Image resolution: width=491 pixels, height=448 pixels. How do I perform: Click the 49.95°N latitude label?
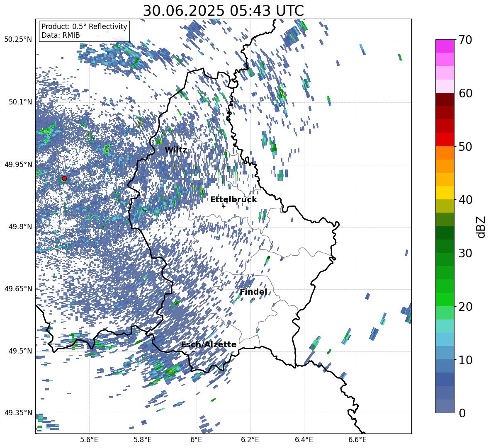18,164
